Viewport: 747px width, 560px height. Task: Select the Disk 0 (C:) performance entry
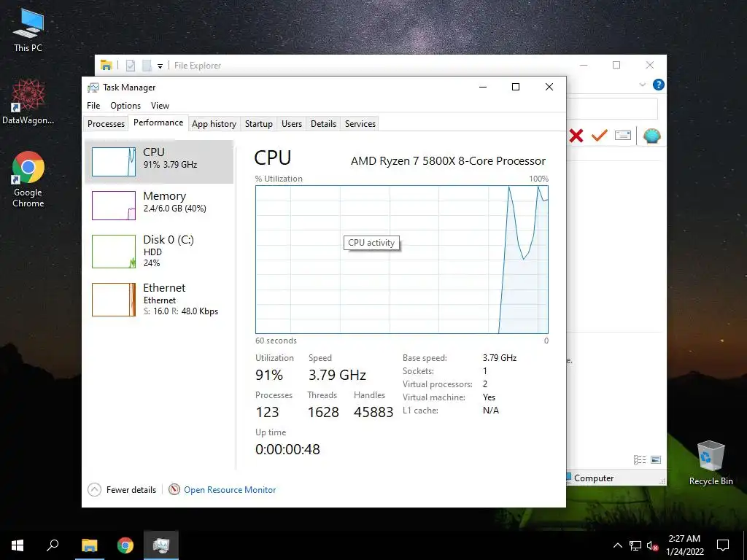click(x=159, y=251)
